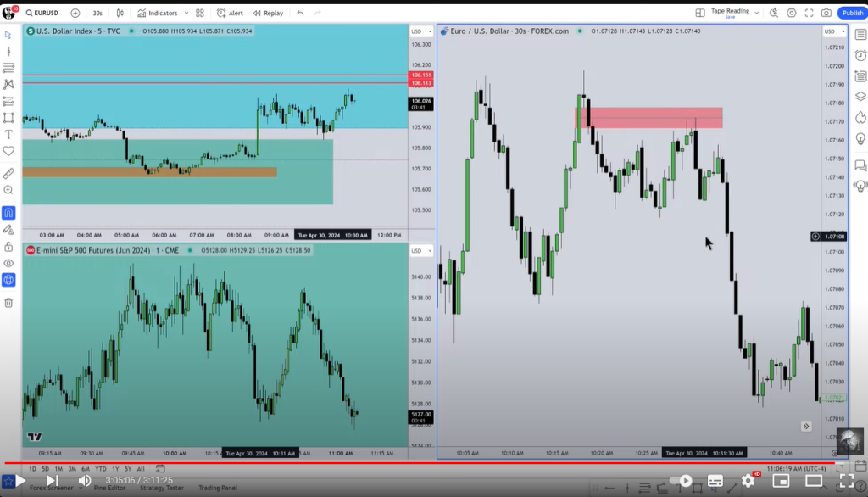868x497 pixels.
Task: Start bar Replay mode
Action: (x=269, y=13)
